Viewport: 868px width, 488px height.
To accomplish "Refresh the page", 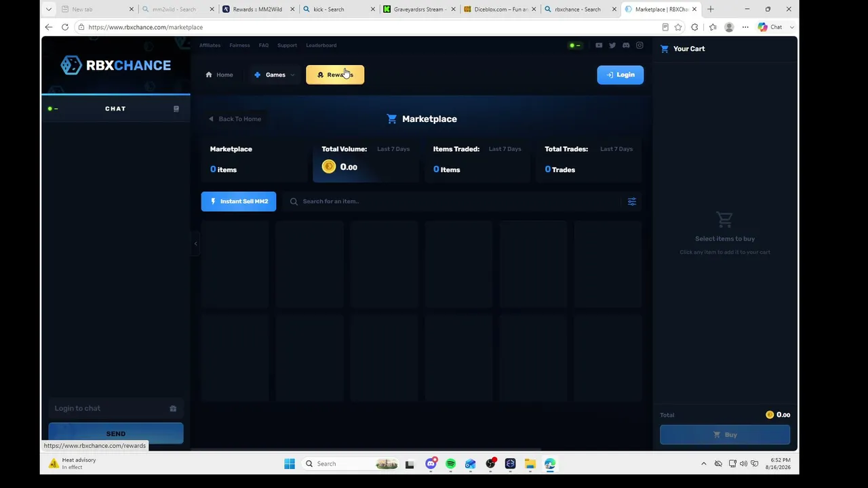I will (x=65, y=27).
